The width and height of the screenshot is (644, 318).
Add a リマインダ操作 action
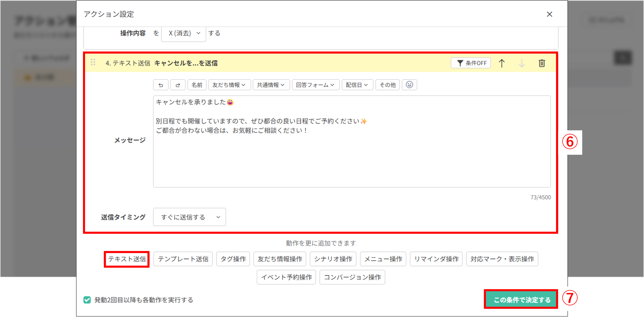click(436, 259)
